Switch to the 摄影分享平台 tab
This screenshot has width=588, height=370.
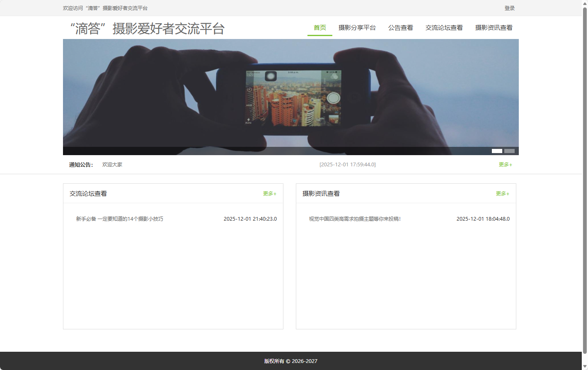click(357, 28)
